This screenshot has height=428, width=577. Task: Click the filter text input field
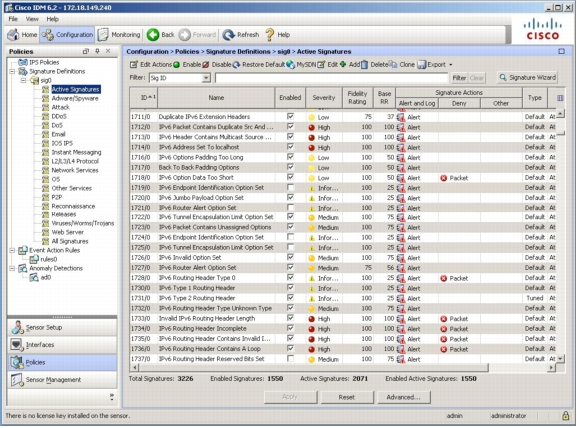[332, 78]
